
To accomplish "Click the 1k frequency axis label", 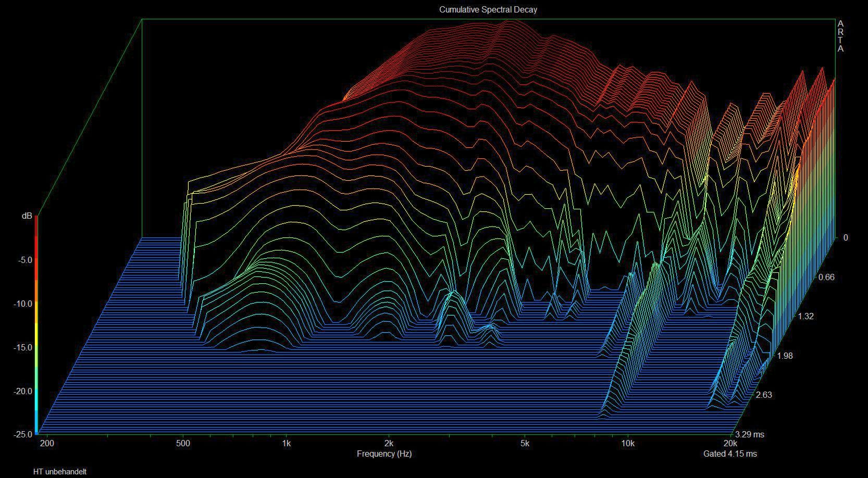I will click(x=286, y=444).
